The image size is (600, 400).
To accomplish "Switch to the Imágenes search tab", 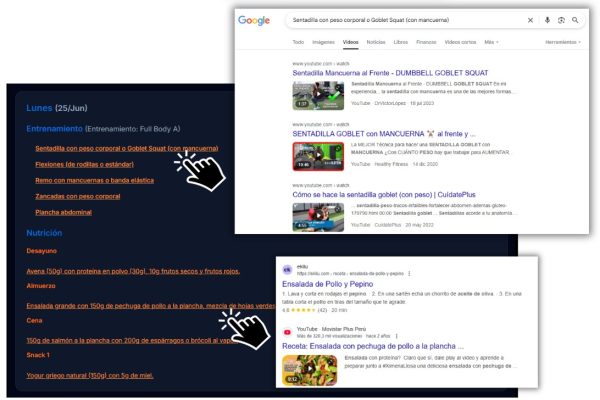I will tap(323, 42).
